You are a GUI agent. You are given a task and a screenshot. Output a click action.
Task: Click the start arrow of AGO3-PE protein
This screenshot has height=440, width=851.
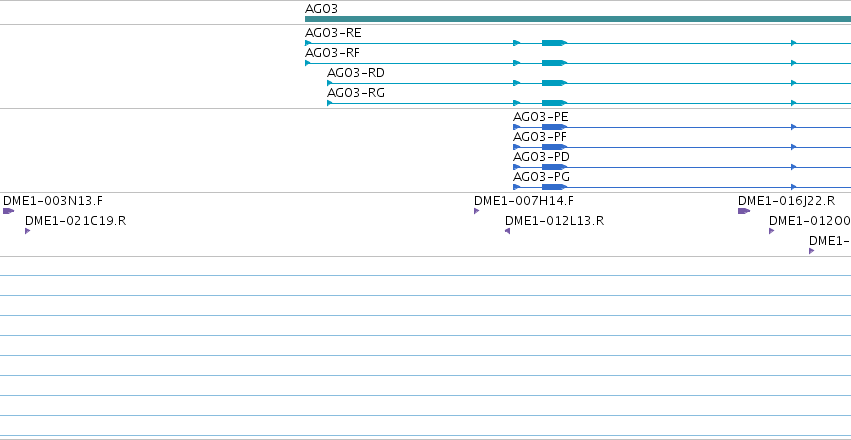516,127
